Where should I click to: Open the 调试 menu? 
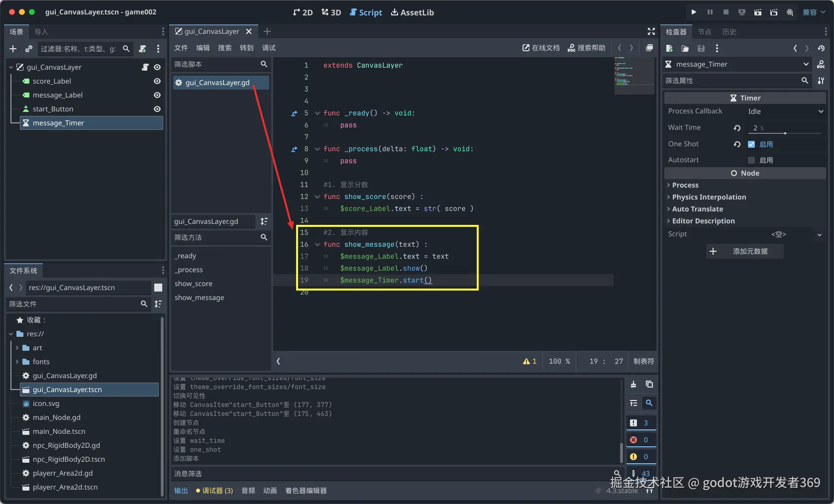click(x=269, y=48)
